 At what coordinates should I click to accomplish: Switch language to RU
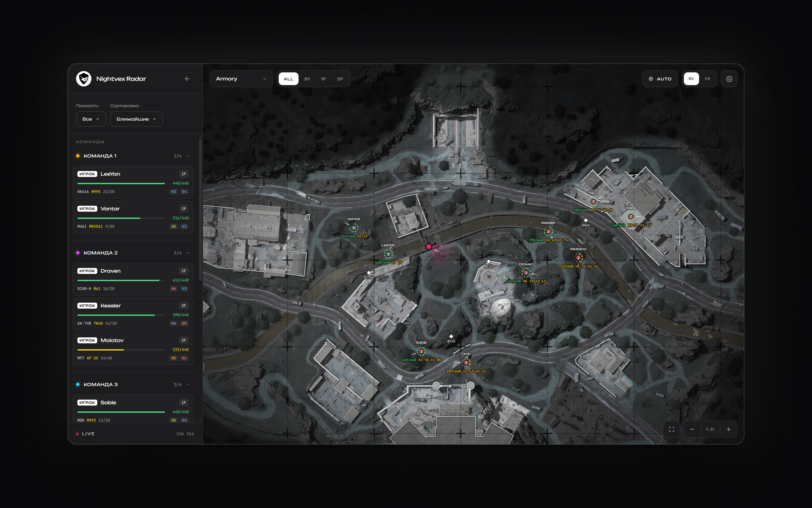(691, 79)
